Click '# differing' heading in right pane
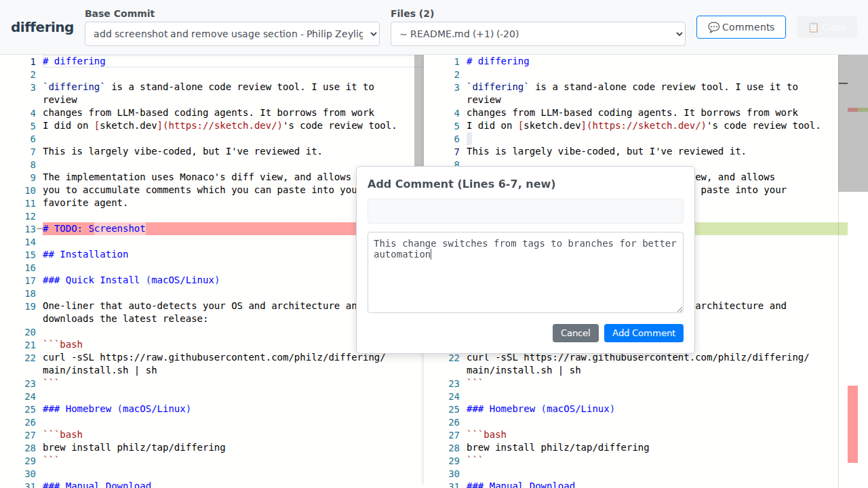The width and height of the screenshot is (868, 488). pos(498,61)
